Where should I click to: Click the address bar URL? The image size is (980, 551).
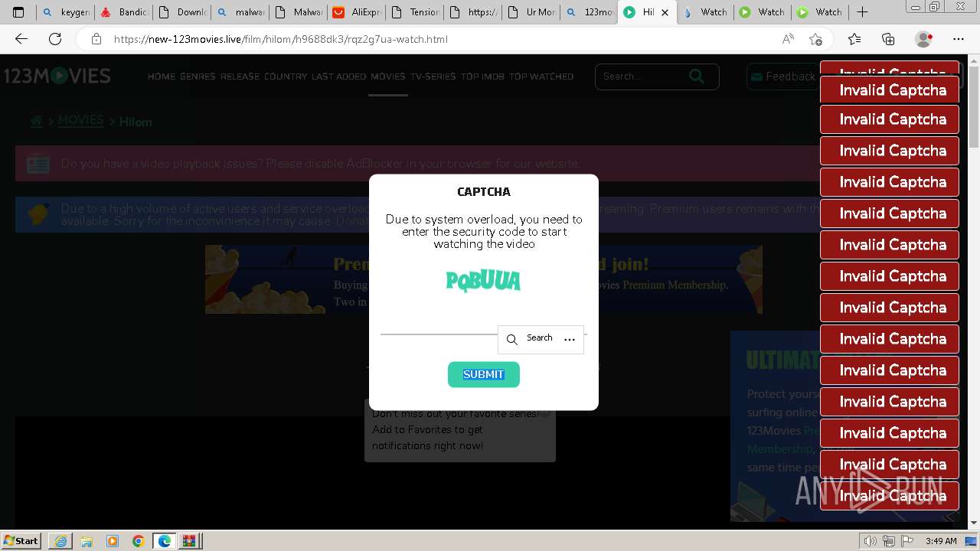click(x=281, y=39)
